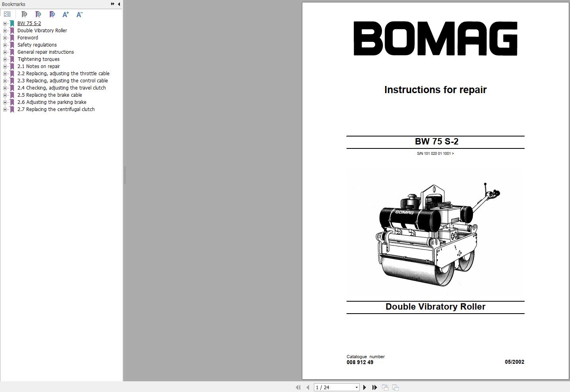
Task: Click the bookmark icon beside Tightening torques
Action: coord(12,59)
